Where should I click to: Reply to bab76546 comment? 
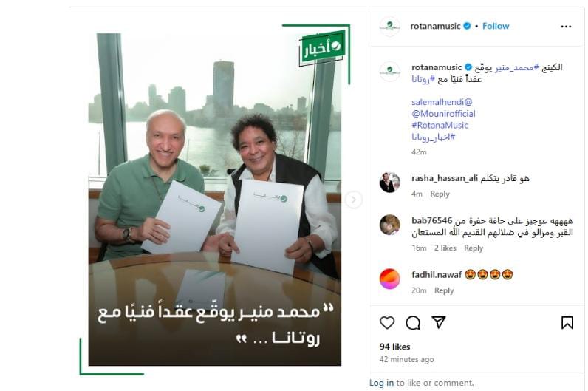pos(474,248)
